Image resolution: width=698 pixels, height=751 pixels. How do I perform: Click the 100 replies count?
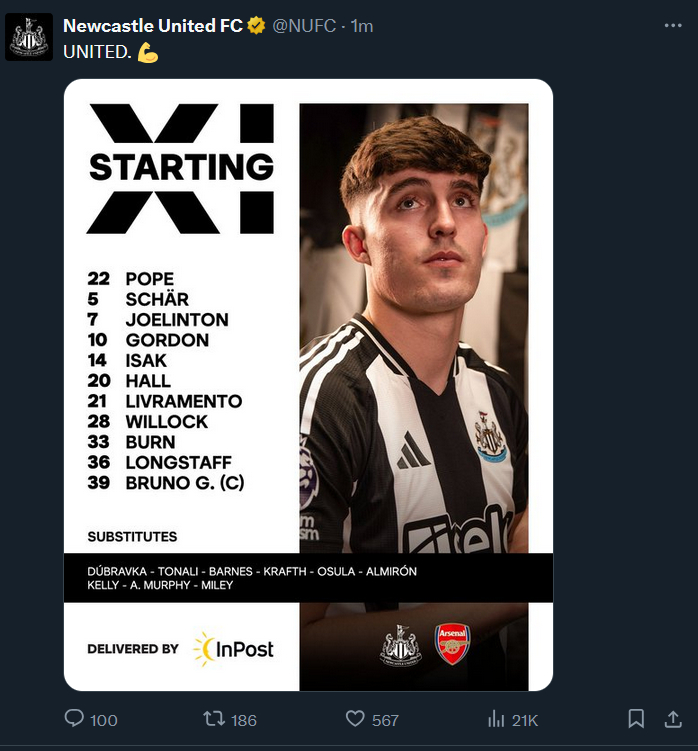tap(103, 720)
